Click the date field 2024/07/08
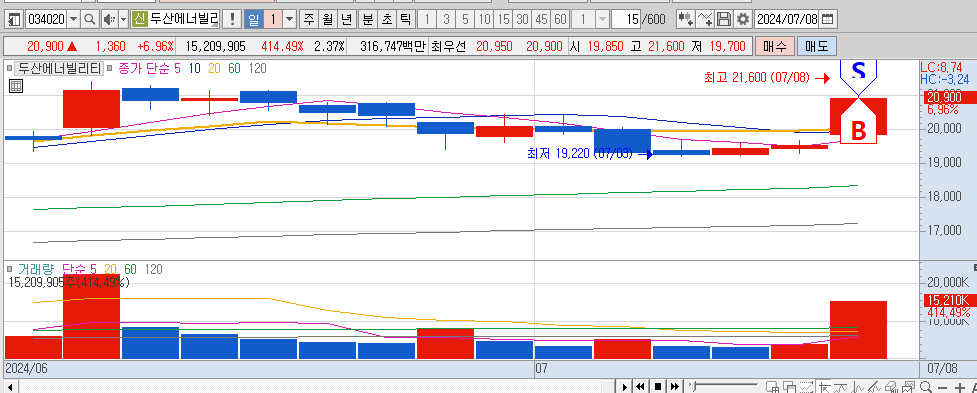Screen dimensions: 977x393 pos(786,19)
